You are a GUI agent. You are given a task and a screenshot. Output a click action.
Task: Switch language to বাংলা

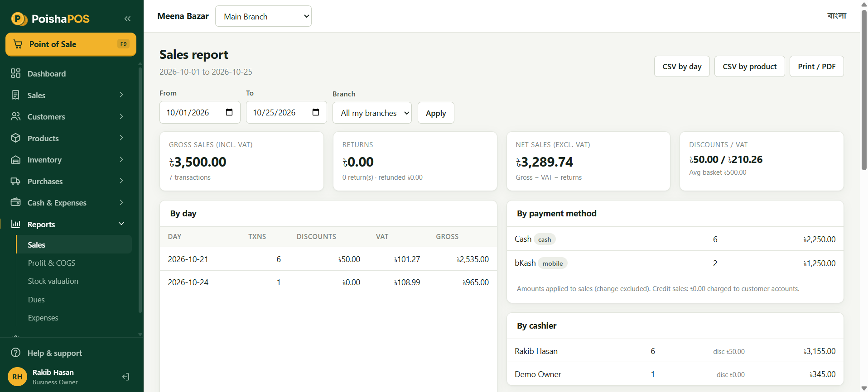click(x=836, y=16)
